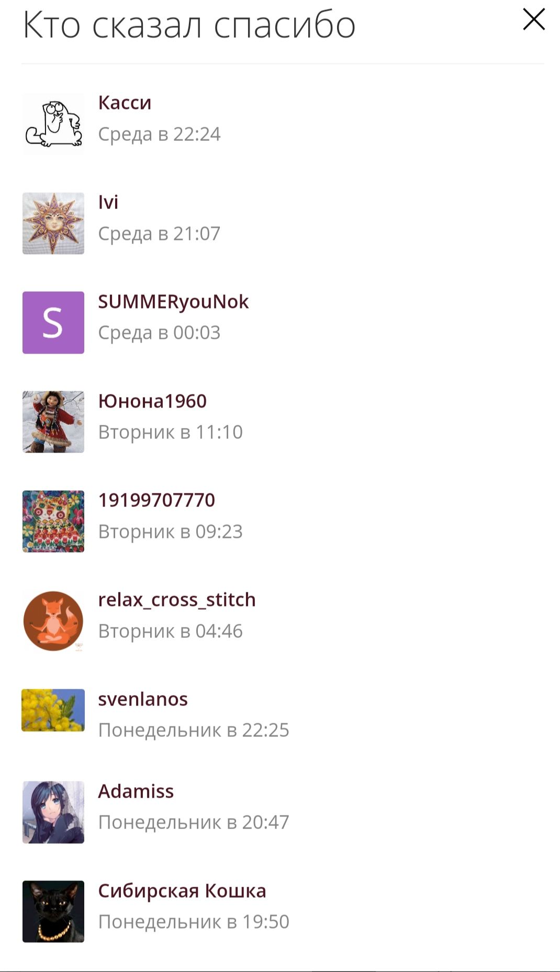Viewport: 560px width, 972px height.
Task: Open the colorful cat avatar of 19199707770
Action: tap(53, 521)
